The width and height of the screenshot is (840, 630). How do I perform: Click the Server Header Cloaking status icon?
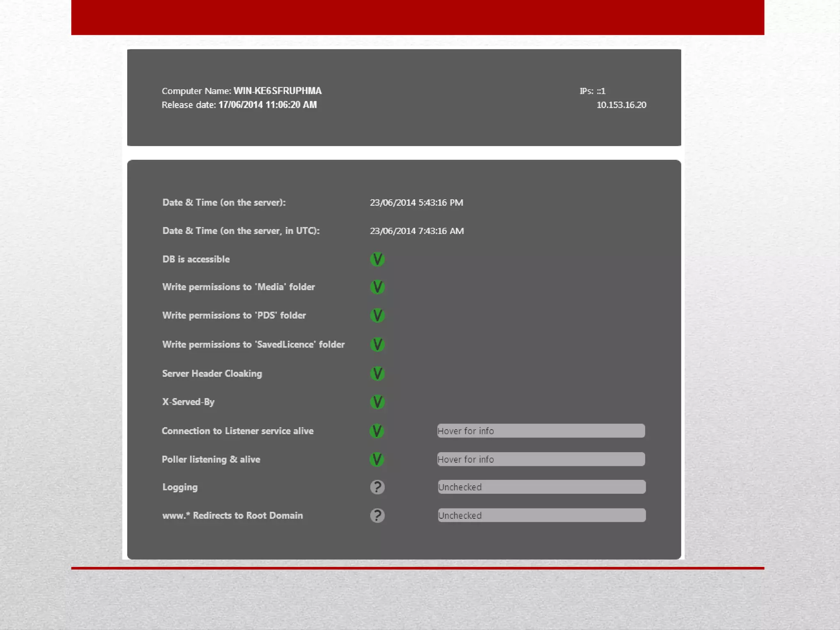point(377,374)
